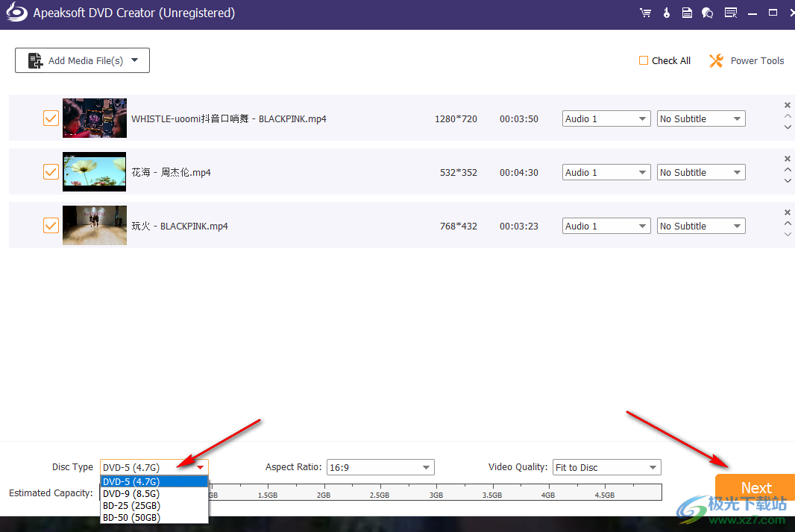The image size is (795, 532).
Task: Click the 768*432 resolution value
Action: (x=459, y=227)
